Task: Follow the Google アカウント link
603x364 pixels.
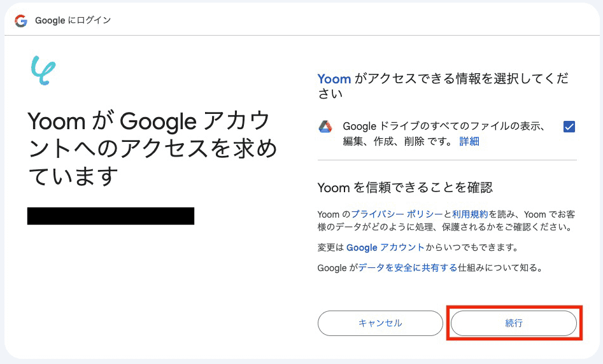Action: (x=385, y=248)
